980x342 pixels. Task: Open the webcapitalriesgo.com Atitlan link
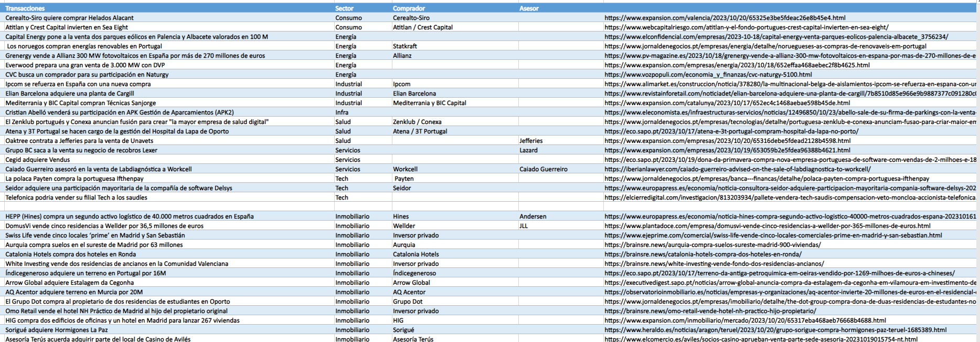click(746, 27)
